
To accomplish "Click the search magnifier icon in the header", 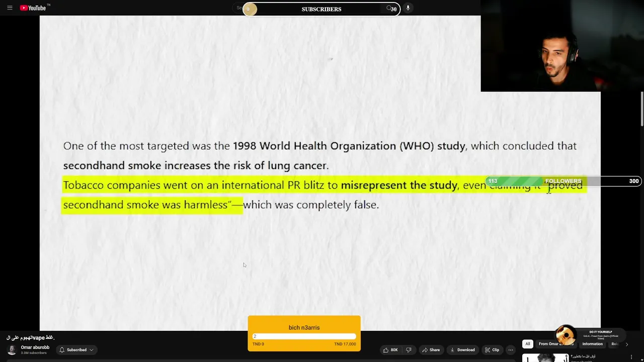I will pos(389,8).
